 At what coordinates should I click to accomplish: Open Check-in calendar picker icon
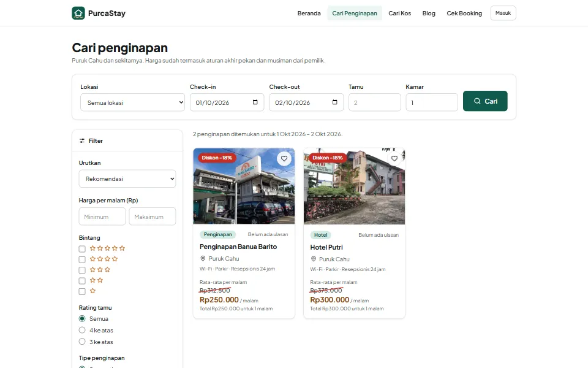click(255, 102)
